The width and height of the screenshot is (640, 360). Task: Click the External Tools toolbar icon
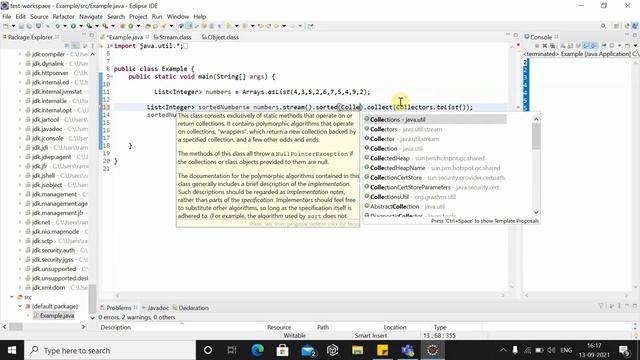tap(105, 26)
